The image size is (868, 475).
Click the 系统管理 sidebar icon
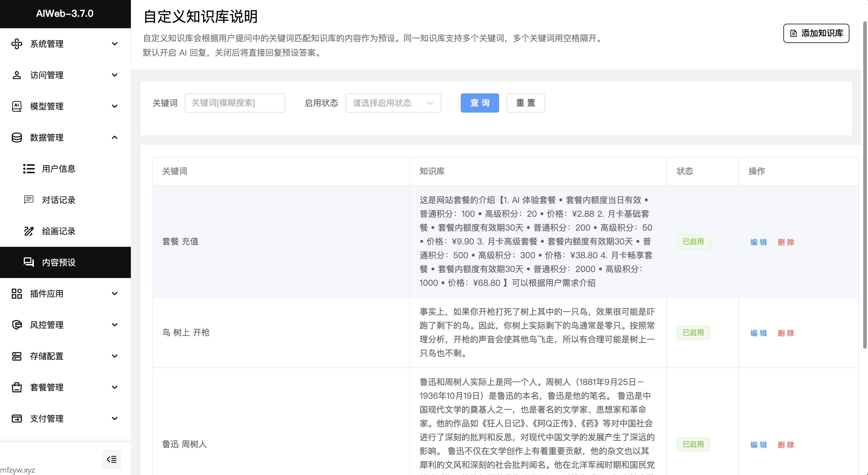pyautogui.click(x=17, y=44)
